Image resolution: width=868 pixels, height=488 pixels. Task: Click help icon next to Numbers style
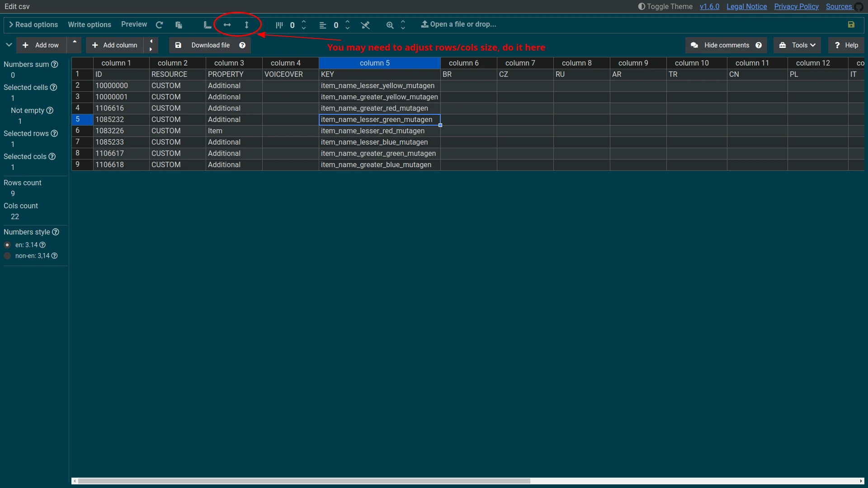point(56,232)
